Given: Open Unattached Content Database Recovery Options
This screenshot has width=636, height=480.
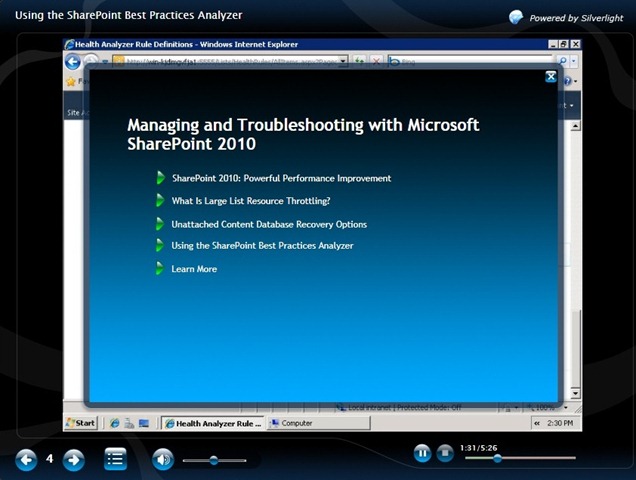Looking at the screenshot, I should click(269, 224).
